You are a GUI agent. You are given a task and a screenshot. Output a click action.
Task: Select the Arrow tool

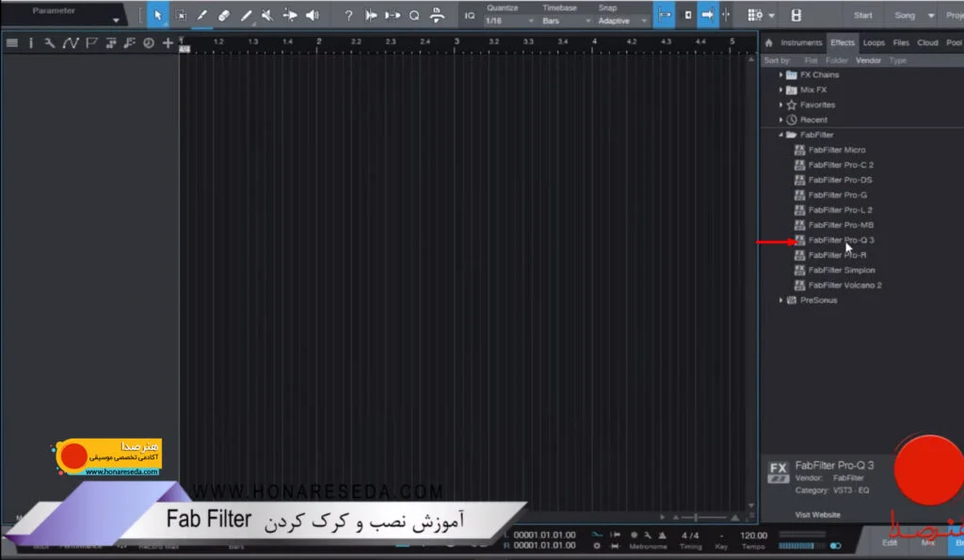click(158, 15)
